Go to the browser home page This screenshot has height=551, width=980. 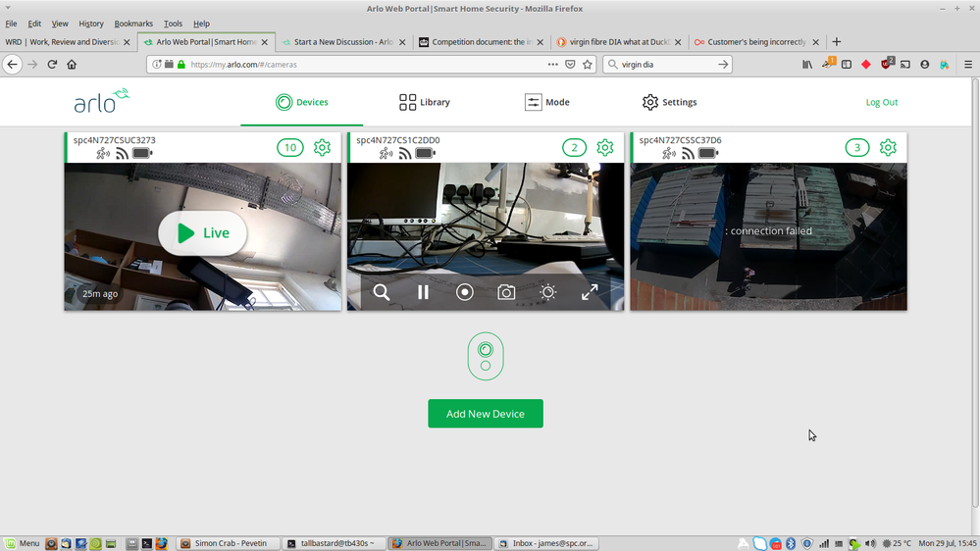coord(72,65)
